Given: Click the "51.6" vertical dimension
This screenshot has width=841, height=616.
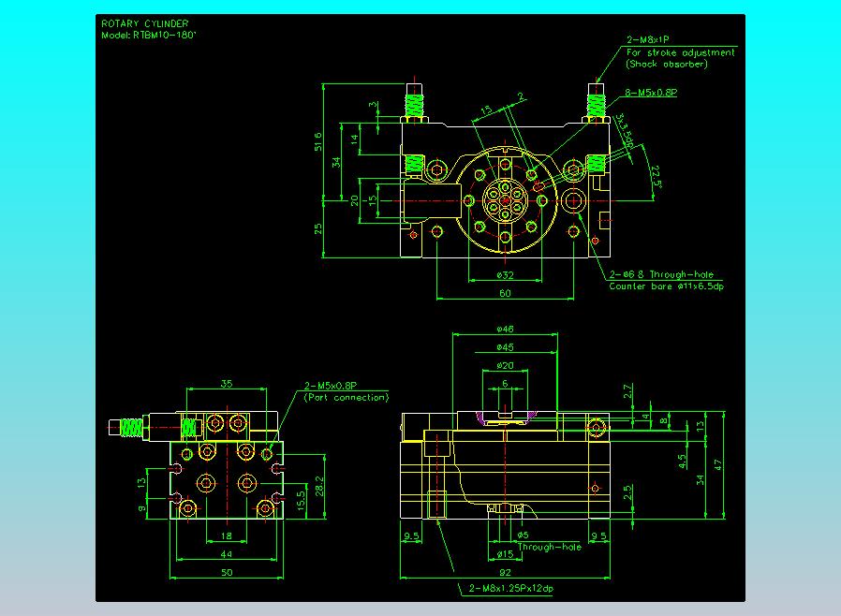Looking at the screenshot, I should (x=318, y=141).
